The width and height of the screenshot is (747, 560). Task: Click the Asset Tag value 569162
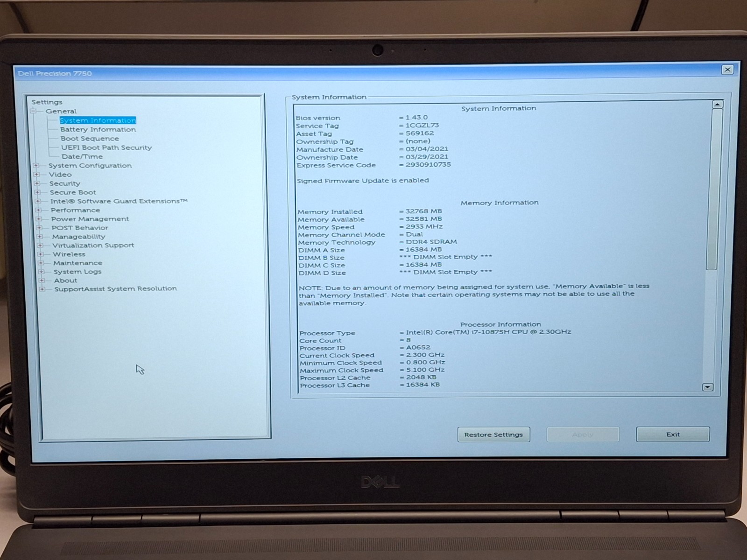[420, 133]
